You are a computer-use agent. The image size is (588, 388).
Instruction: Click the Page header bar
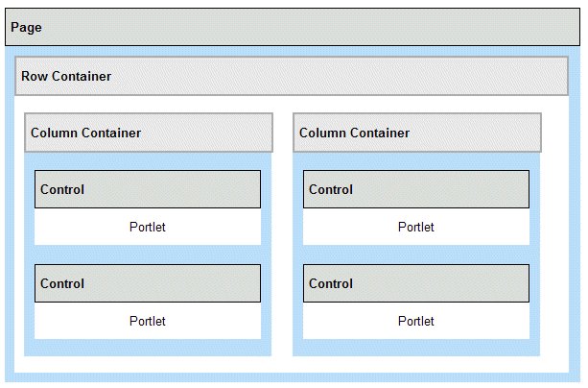[x=293, y=27]
